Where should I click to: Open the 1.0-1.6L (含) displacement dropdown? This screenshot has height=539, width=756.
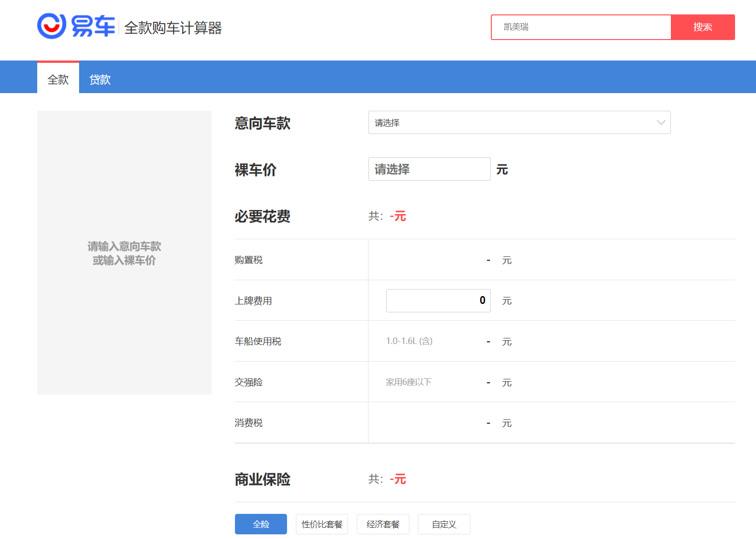pyautogui.click(x=409, y=341)
